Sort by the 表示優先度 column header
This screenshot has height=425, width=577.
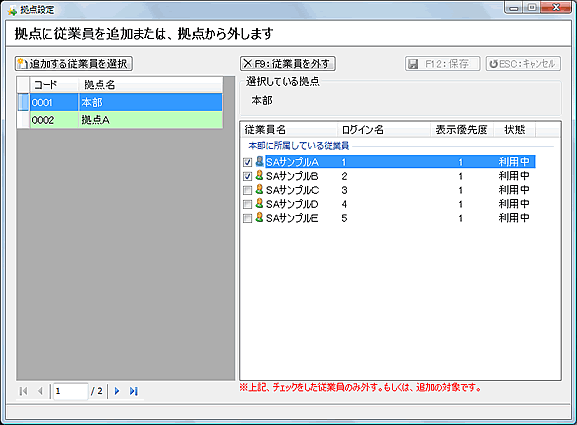click(462, 130)
